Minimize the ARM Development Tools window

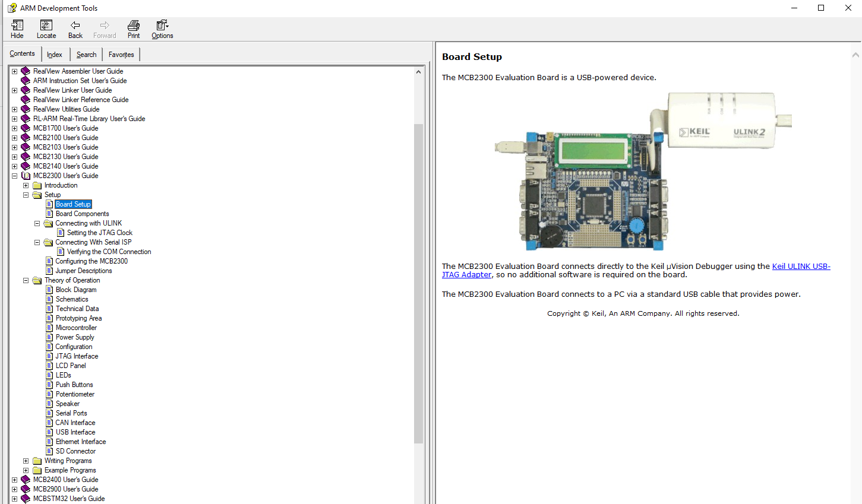794,8
